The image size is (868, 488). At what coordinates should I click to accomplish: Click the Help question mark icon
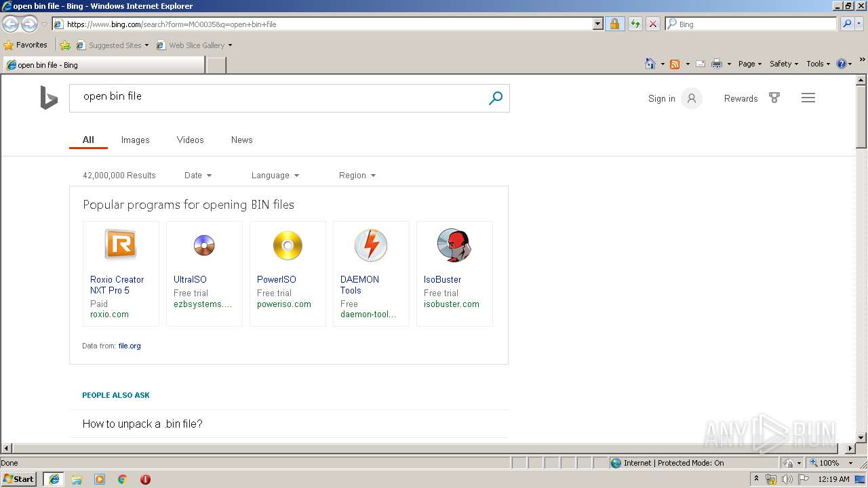point(842,64)
